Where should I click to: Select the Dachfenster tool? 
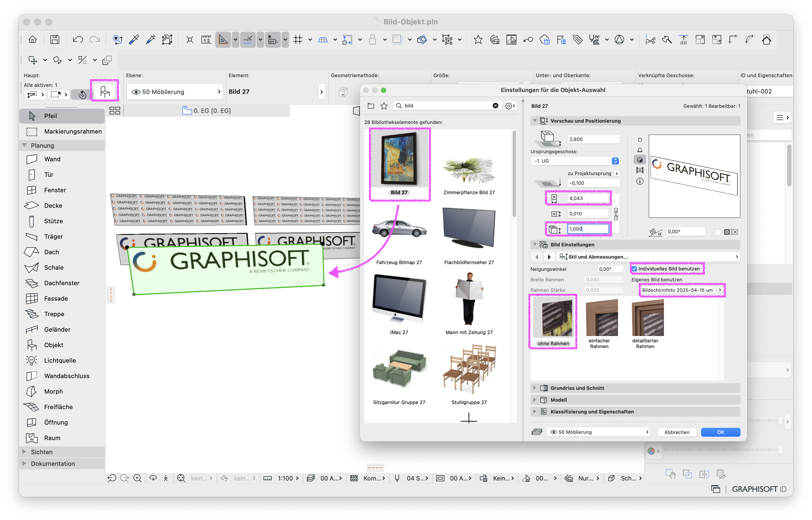tap(61, 283)
